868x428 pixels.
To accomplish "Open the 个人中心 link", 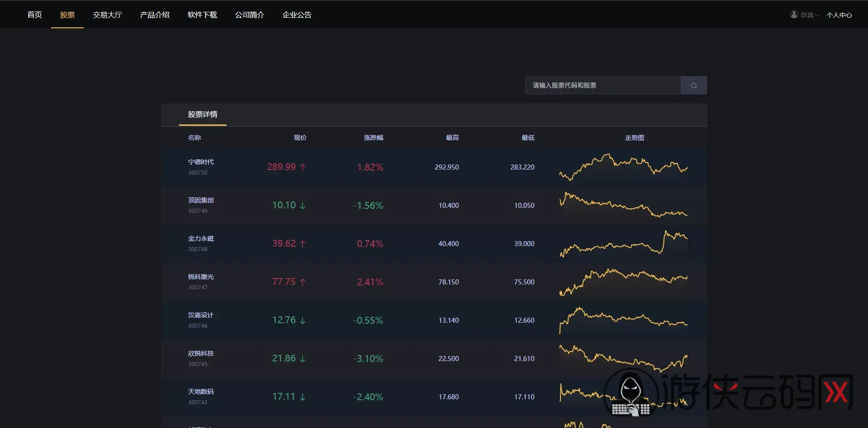I will [839, 15].
